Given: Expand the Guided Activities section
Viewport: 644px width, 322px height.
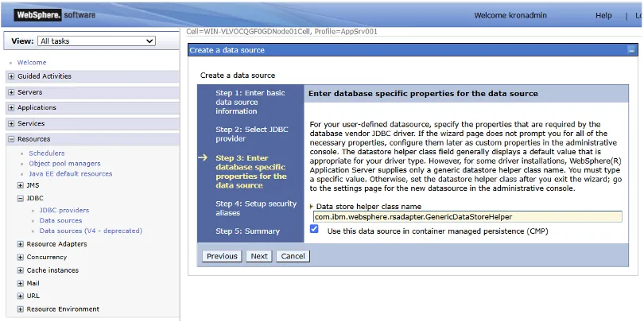Looking at the screenshot, I should pyautogui.click(x=11, y=76).
